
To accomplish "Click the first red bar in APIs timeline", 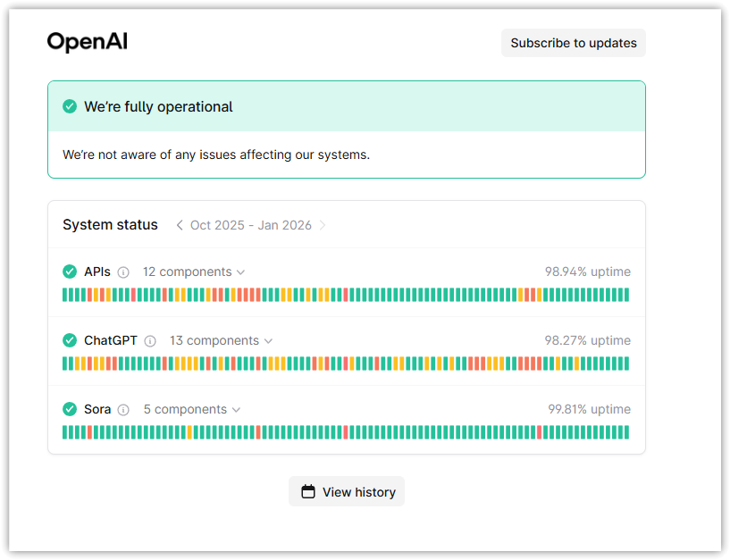I will (x=90, y=295).
